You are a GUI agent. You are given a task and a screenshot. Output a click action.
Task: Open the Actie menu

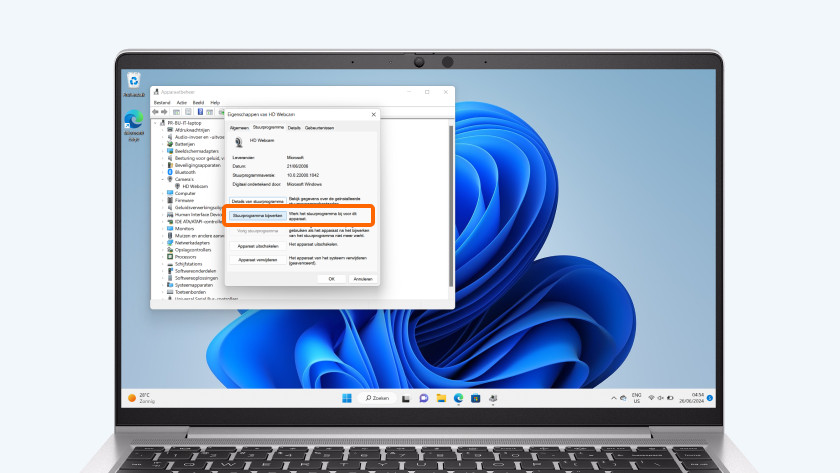coord(181,102)
